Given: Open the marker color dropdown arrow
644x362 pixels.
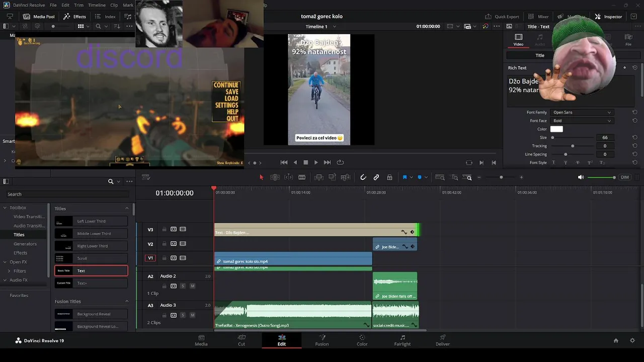Looking at the screenshot, I should tap(426, 177).
